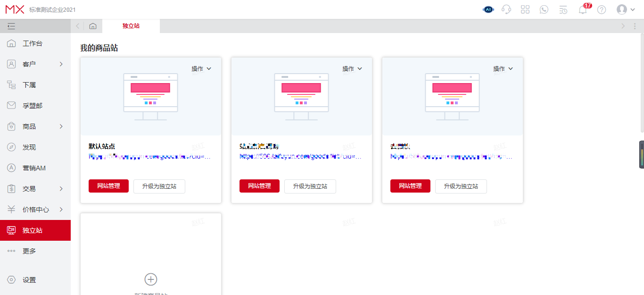Open notifications bell with 17 badge
644x295 pixels.
click(x=583, y=9)
